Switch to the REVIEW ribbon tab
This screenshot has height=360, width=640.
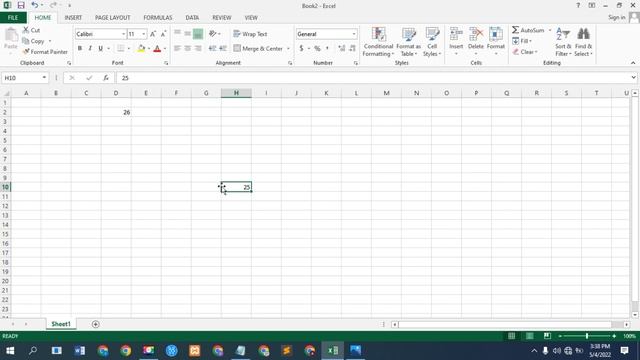pyautogui.click(x=222, y=18)
